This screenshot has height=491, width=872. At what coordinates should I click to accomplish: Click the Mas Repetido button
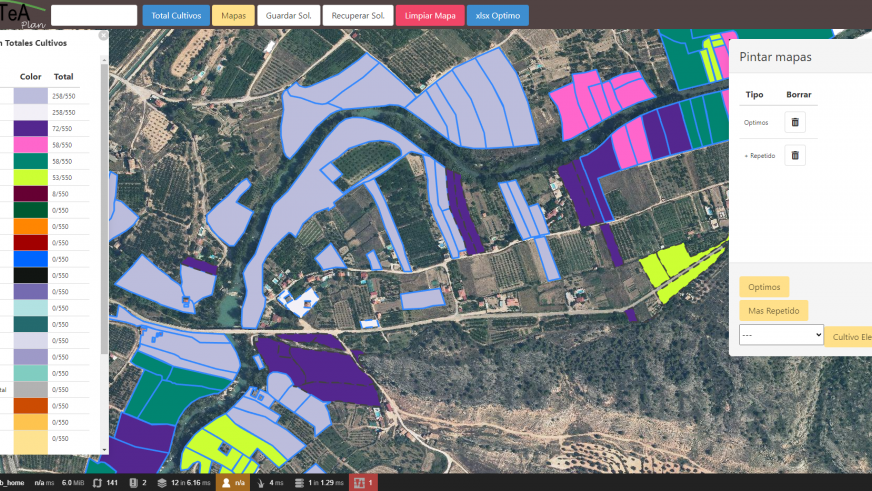tap(773, 311)
